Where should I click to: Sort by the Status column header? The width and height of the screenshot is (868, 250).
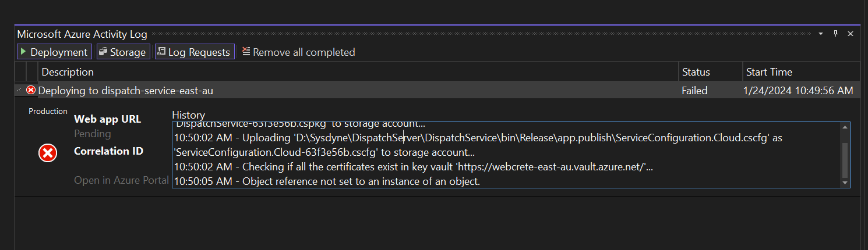click(696, 72)
